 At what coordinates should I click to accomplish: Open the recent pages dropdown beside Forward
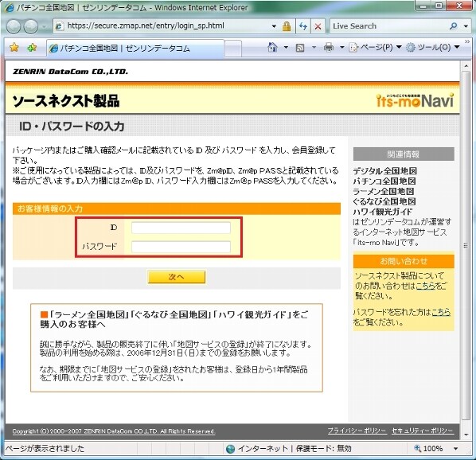(45, 27)
